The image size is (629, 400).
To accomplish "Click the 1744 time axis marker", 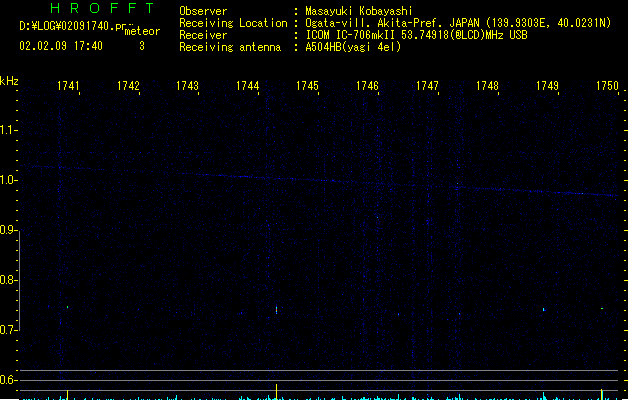I will 248,86.
